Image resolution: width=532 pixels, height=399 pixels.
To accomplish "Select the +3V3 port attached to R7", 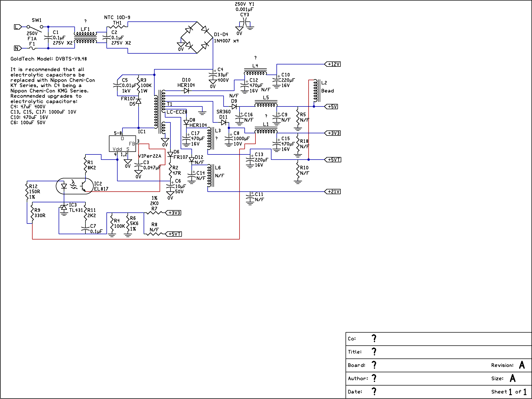I will [x=173, y=213].
